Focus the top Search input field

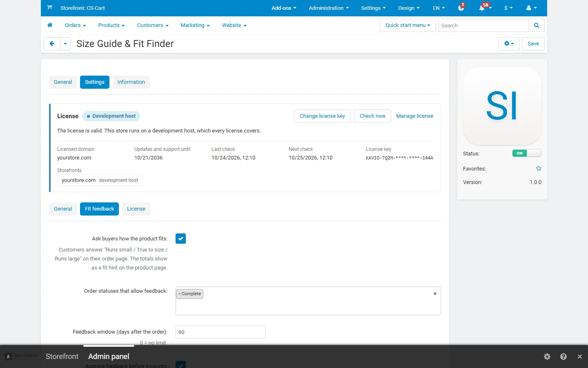coord(483,25)
